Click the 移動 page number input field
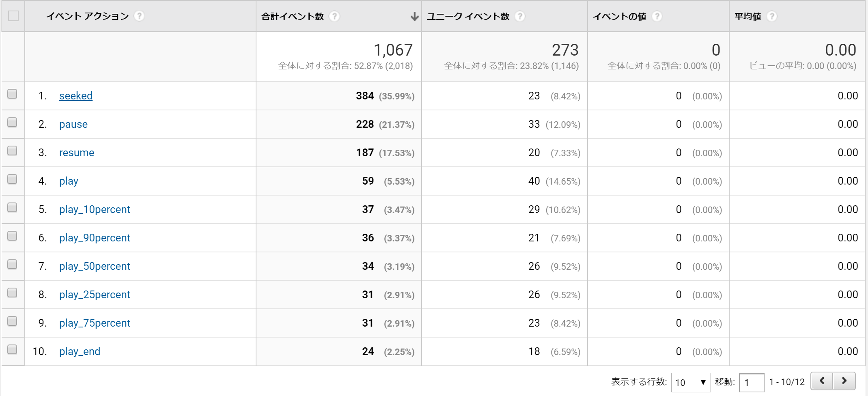The image size is (868, 396). 752,382
